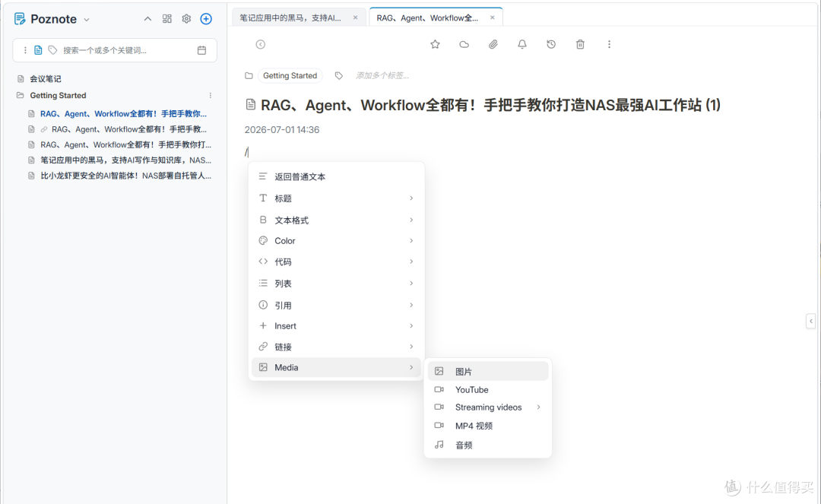Screen dimensions: 821x504
Task: Open the Poznote workspace dropdown arrow
Action: coord(87,20)
